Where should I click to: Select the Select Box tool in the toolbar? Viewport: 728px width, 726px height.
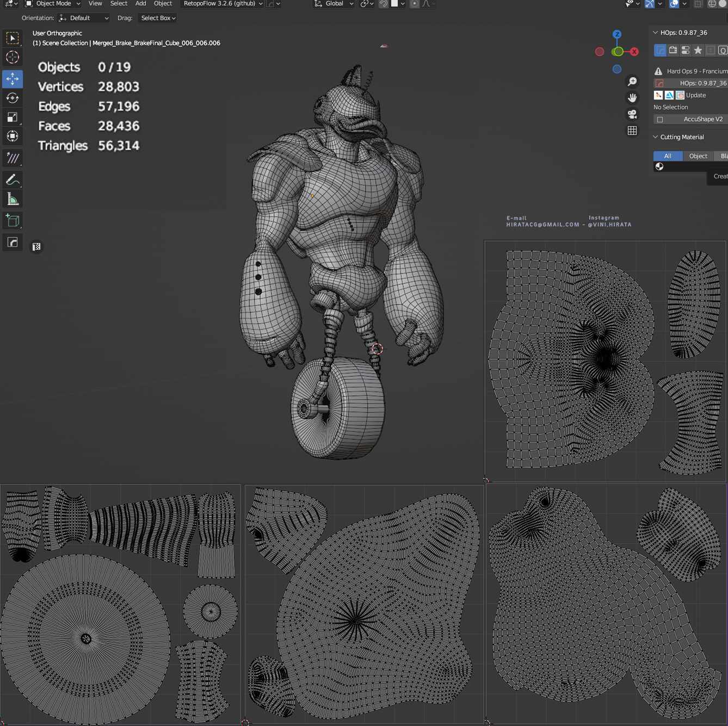[13, 38]
